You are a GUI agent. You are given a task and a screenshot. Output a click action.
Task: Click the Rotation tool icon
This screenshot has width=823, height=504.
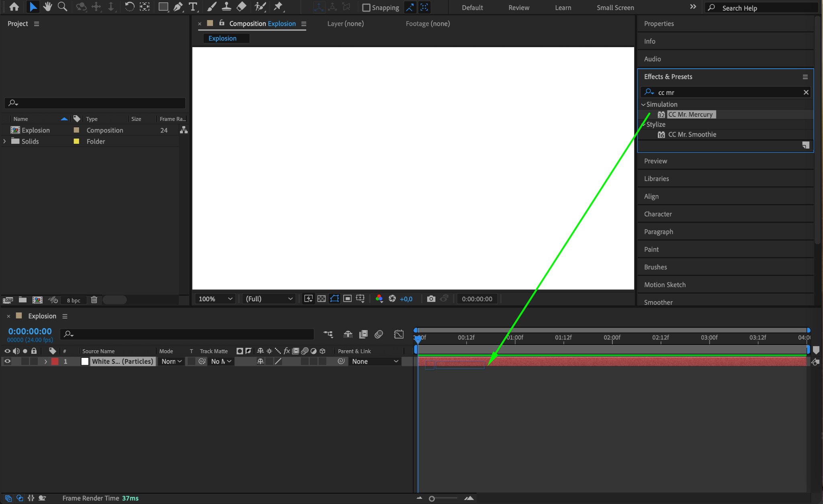[129, 7]
